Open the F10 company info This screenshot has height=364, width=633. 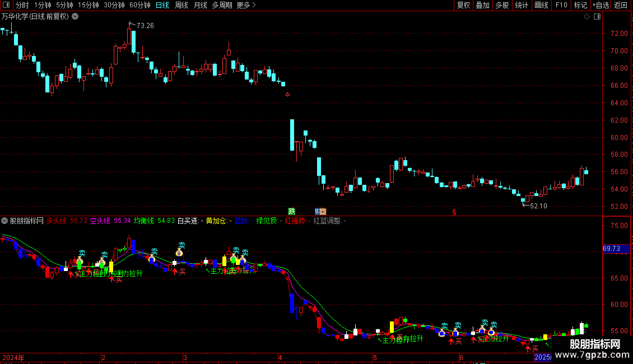(x=561, y=5)
